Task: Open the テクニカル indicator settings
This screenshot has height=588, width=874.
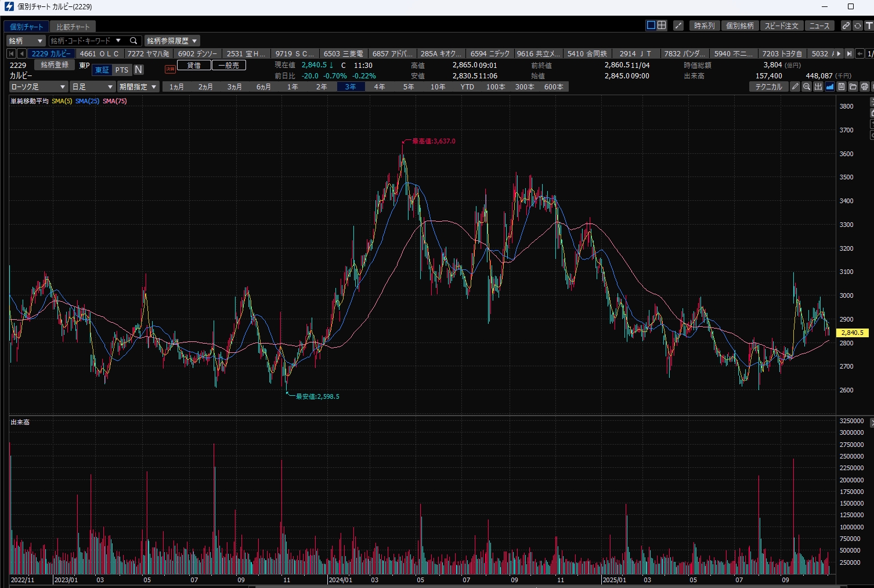Action: click(x=768, y=86)
